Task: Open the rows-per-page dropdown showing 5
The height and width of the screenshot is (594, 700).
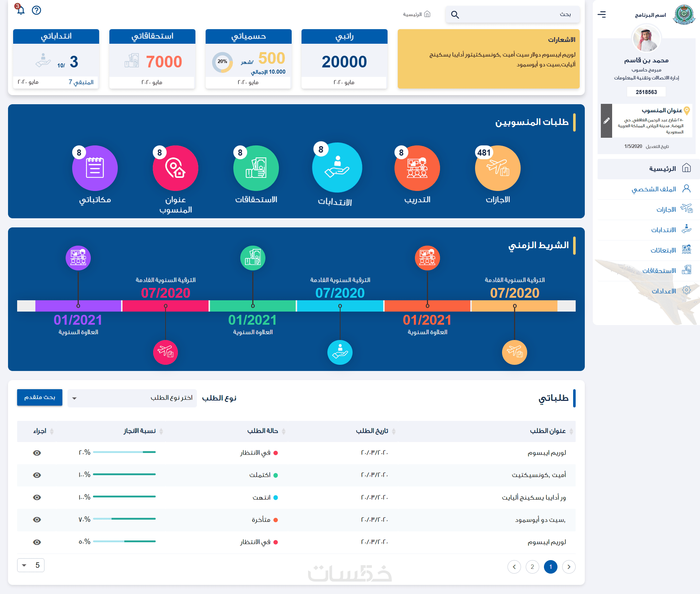Action: click(x=31, y=565)
